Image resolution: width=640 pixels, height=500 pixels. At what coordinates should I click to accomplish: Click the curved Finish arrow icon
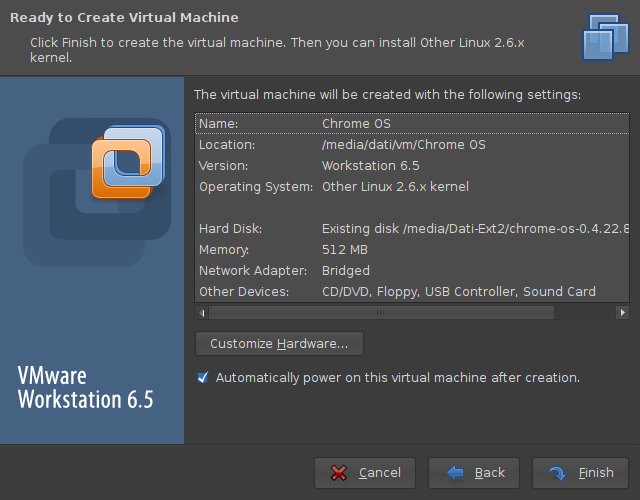[x=558, y=473]
